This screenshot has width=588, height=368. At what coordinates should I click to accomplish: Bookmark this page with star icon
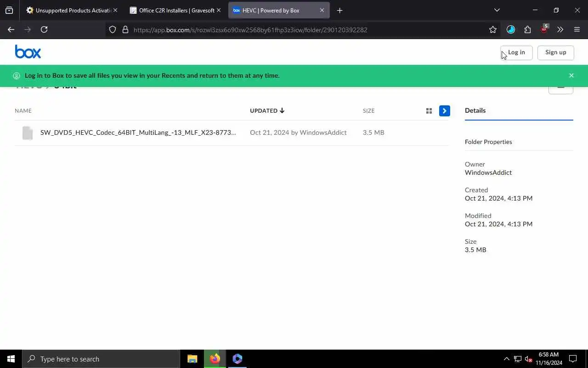tap(493, 29)
